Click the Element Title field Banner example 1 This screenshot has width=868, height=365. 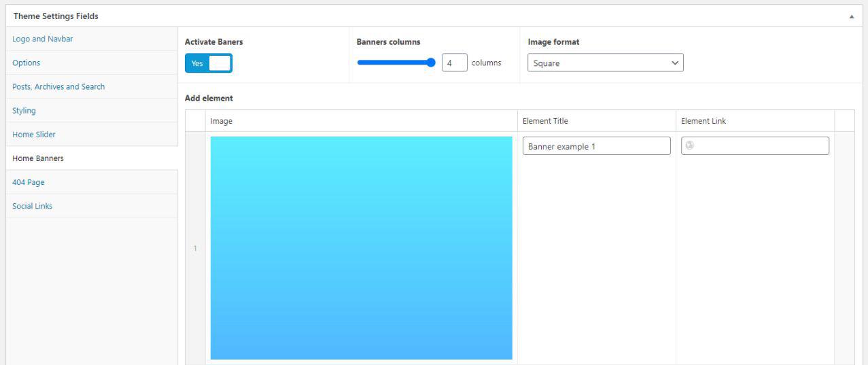(x=597, y=146)
